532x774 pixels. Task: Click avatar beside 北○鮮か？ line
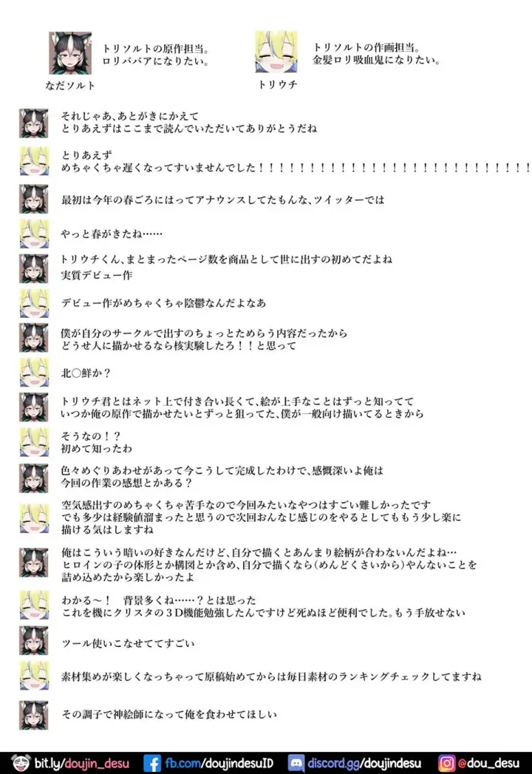34,372
